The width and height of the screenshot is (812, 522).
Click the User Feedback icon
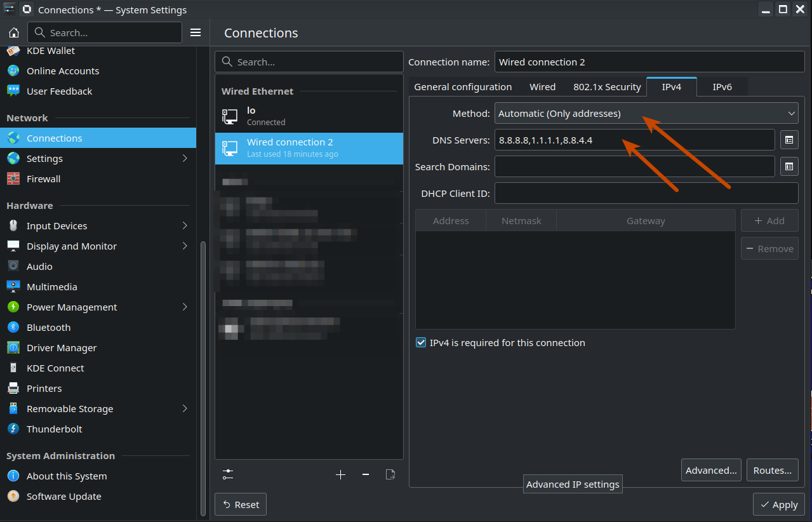pyautogui.click(x=13, y=91)
